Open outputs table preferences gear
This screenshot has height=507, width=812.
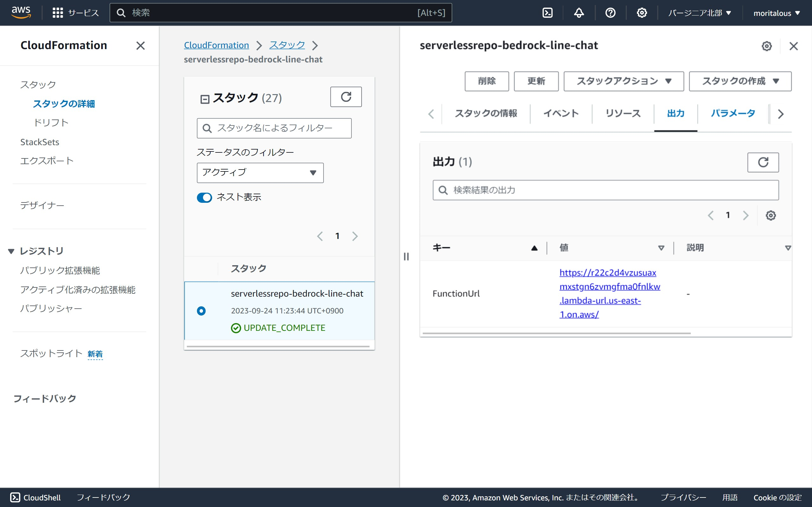point(770,215)
